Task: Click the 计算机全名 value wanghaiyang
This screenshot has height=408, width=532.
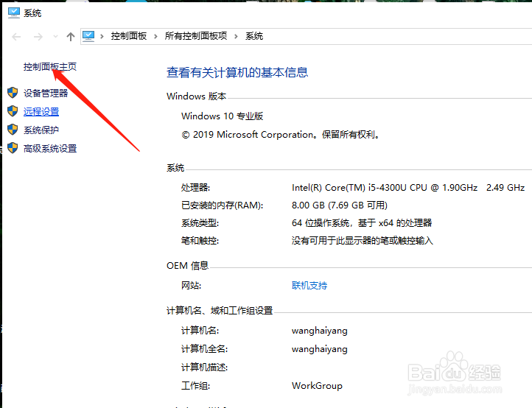Action: (320, 349)
